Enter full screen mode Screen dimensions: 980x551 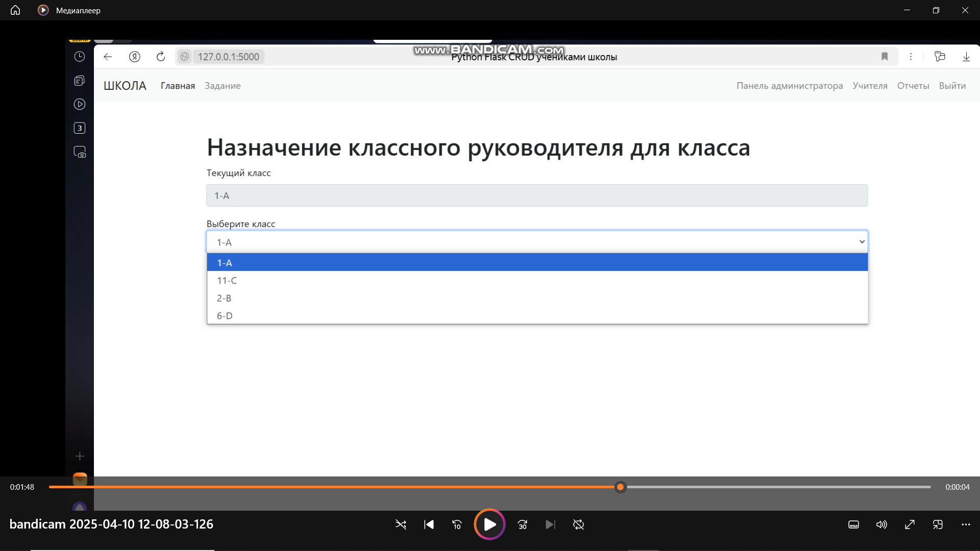tap(910, 524)
